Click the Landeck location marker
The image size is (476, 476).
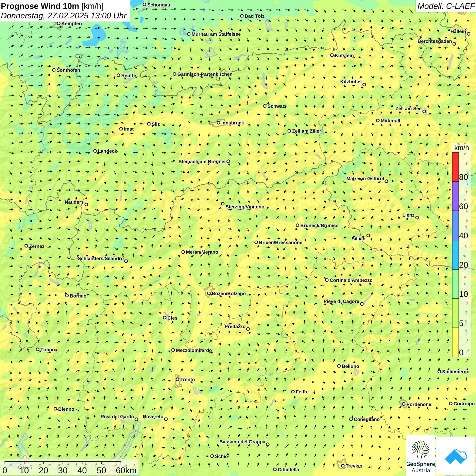(95, 151)
